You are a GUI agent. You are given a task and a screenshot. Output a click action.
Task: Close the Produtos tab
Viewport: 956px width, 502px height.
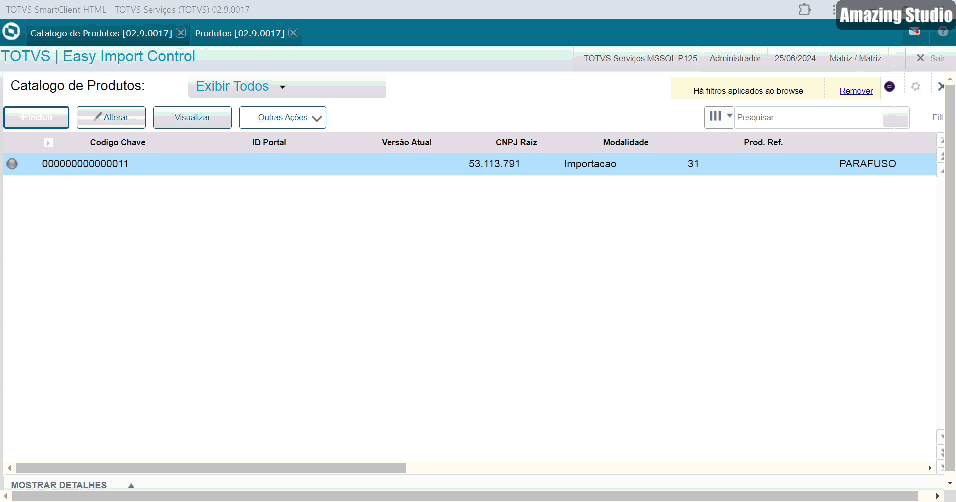293,33
